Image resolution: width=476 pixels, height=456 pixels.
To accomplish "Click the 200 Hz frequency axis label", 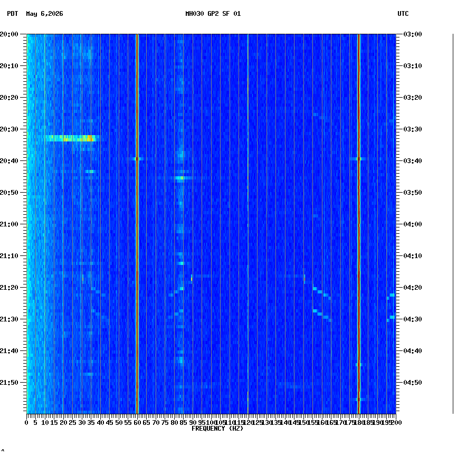I will point(396,422).
